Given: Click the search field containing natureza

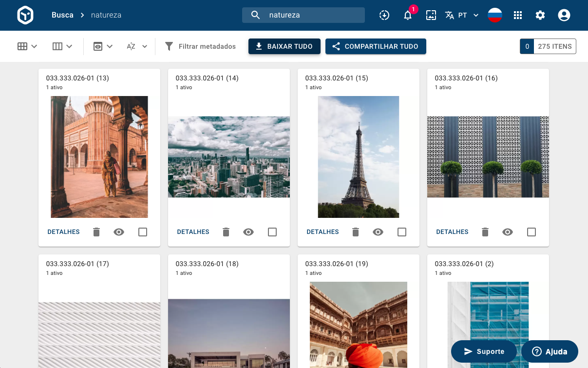Looking at the screenshot, I should [x=303, y=15].
